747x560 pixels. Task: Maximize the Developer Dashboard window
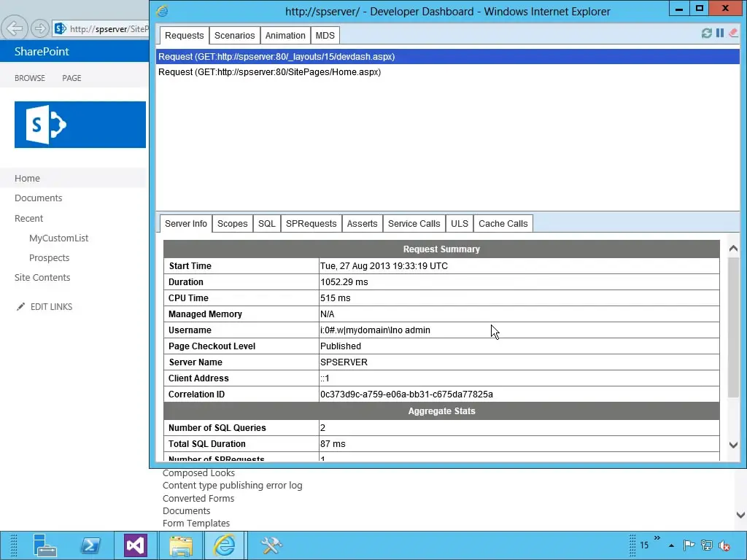(700, 9)
